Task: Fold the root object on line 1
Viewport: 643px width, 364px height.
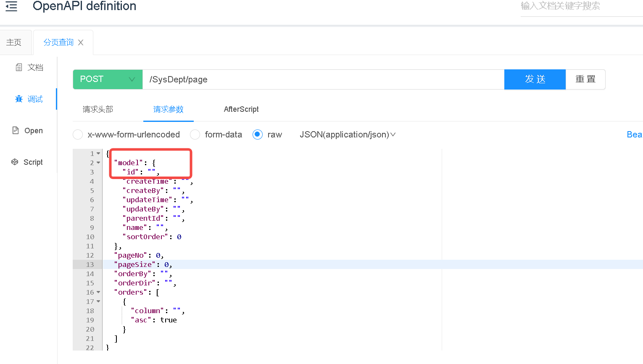Action: [x=98, y=153]
